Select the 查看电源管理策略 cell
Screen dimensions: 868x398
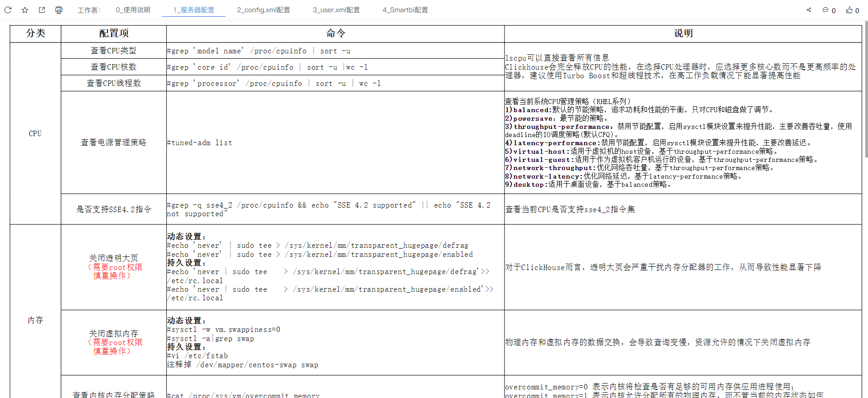tap(114, 142)
